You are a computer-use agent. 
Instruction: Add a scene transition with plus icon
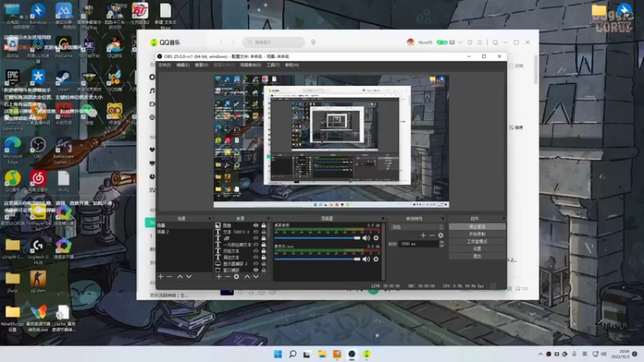click(423, 235)
